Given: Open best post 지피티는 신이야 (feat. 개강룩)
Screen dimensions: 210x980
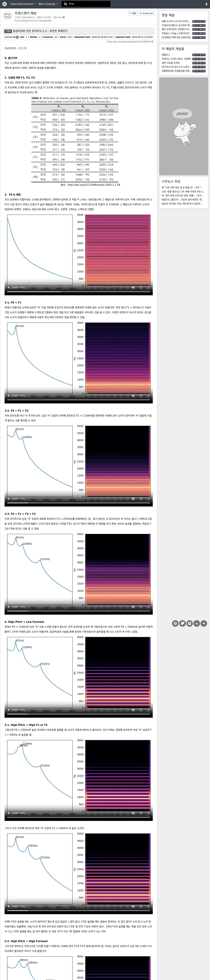Looking at the screenshot, I should click(x=176, y=59).
